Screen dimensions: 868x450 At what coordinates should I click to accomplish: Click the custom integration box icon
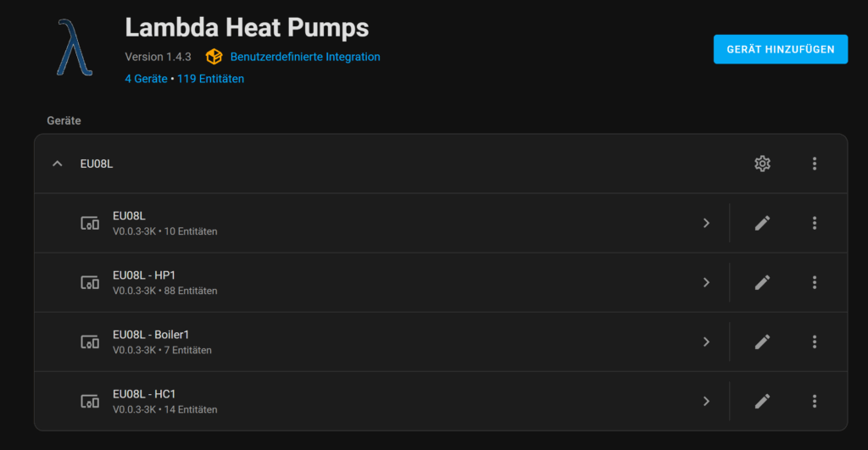[214, 57]
